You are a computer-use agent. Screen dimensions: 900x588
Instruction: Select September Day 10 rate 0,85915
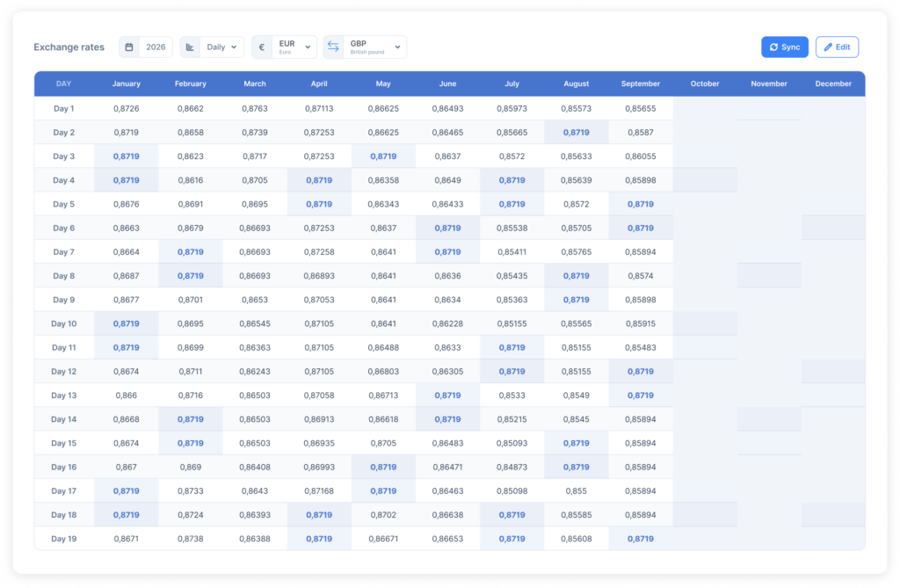[641, 323]
